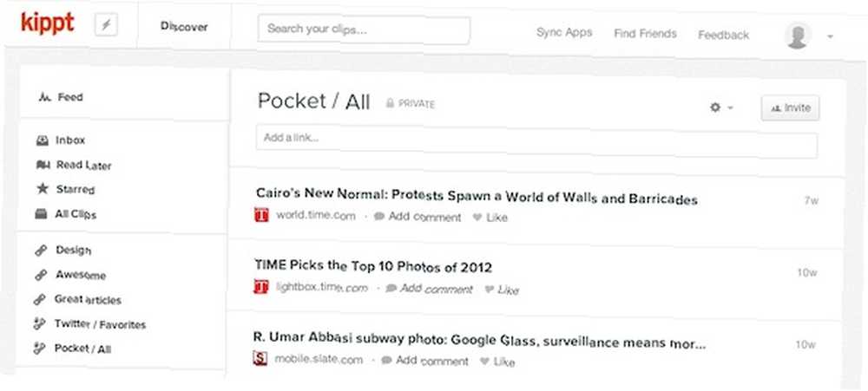Screen dimensions: 868x391
Task: Click the world.time.com source link
Action: click(316, 216)
